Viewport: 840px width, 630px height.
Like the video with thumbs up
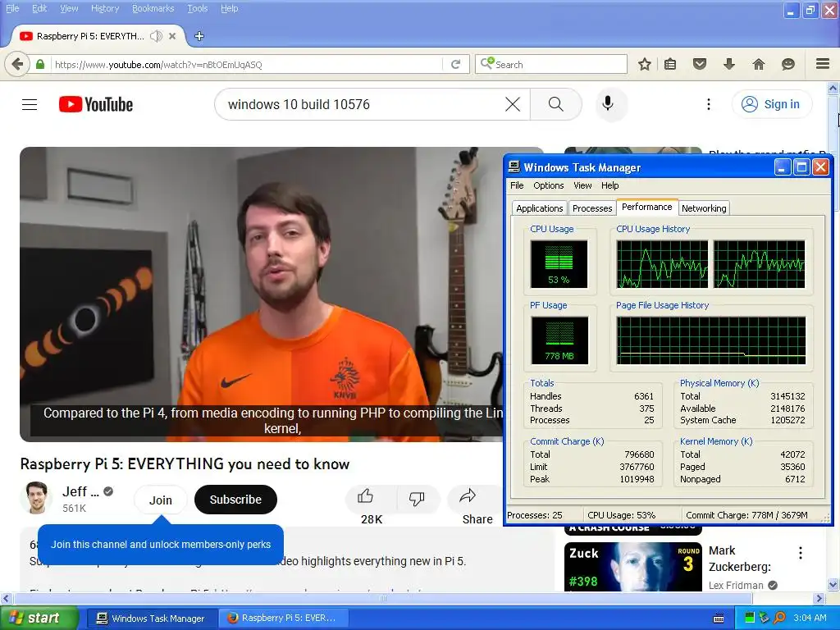(x=366, y=496)
